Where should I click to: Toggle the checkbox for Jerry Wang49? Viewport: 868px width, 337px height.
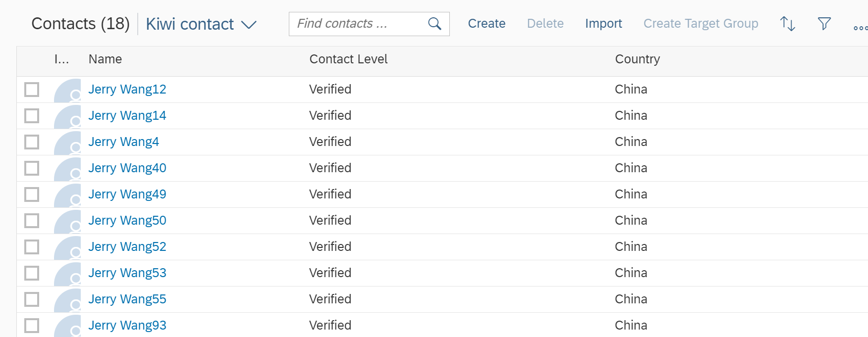pyautogui.click(x=32, y=194)
